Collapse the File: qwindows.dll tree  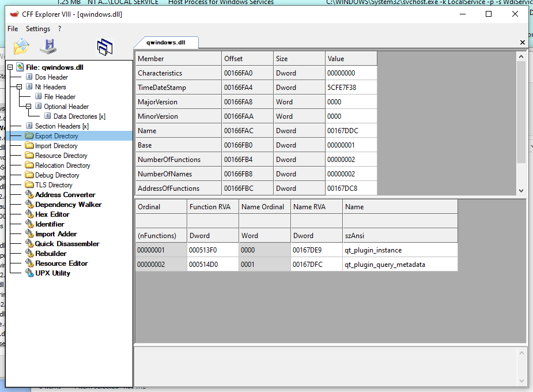click(9, 67)
